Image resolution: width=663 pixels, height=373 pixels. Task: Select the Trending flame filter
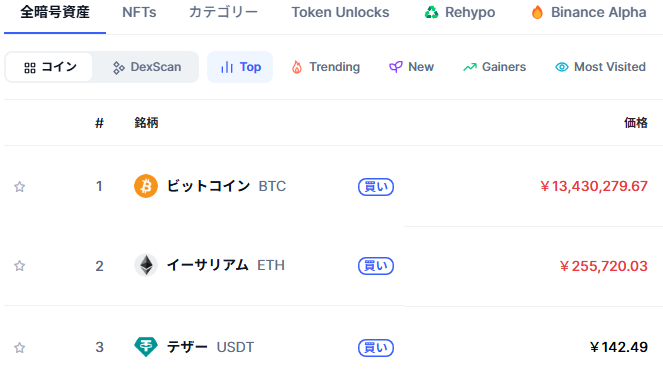pyautogui.click(x=326, y=67)
